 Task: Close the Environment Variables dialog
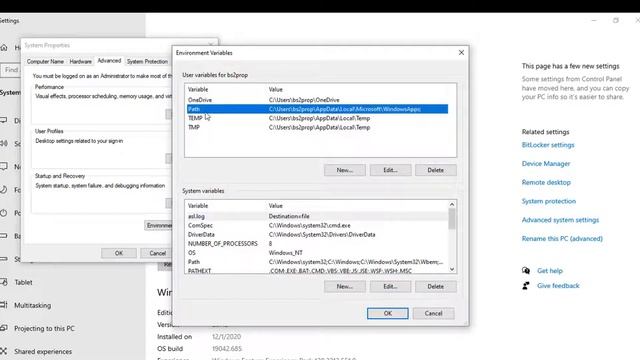(x=461, y=53)
